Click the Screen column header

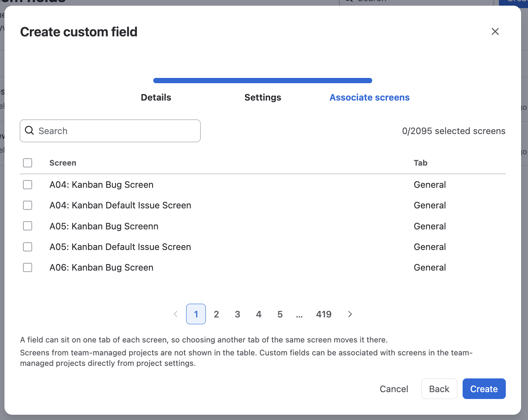[63, 163]
